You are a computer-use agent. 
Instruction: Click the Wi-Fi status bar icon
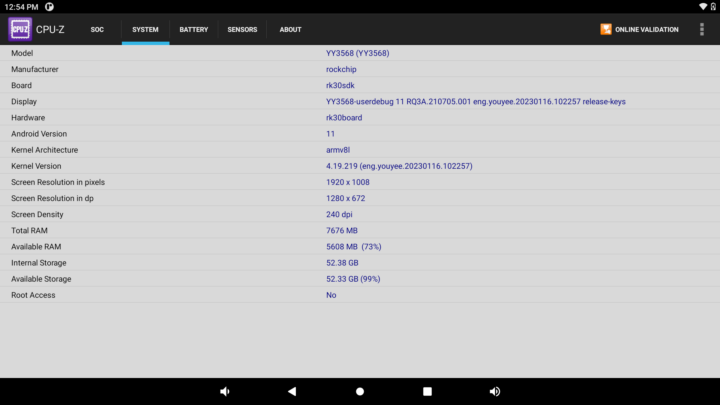point(703,6)
